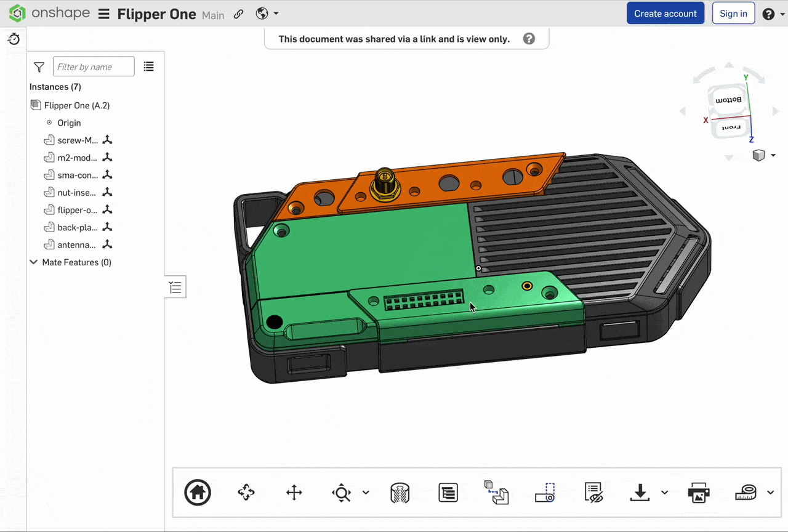
Task: Select the back-pla... instance
Action: point(78,227)
